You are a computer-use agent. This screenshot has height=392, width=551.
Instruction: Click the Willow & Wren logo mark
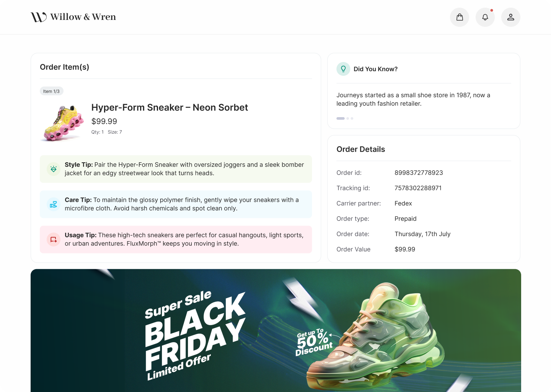point(38,16)
